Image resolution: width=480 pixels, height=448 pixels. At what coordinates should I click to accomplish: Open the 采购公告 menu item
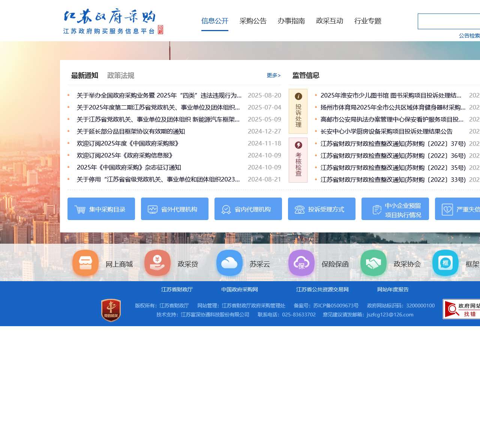[x=253, y=21]
